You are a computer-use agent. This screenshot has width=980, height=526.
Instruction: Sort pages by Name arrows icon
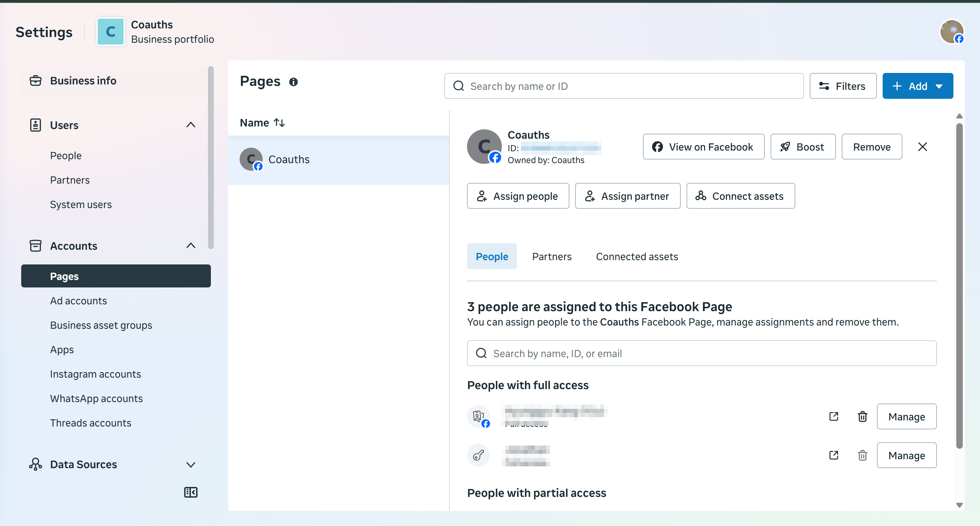(x=279, y=123)
